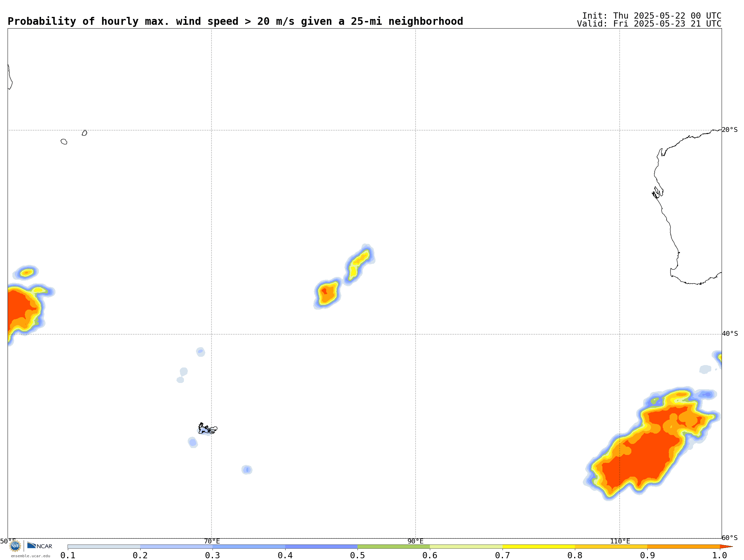Click the 0.3 colorbar tick label

pyautogui.click(x=213, y=555)
